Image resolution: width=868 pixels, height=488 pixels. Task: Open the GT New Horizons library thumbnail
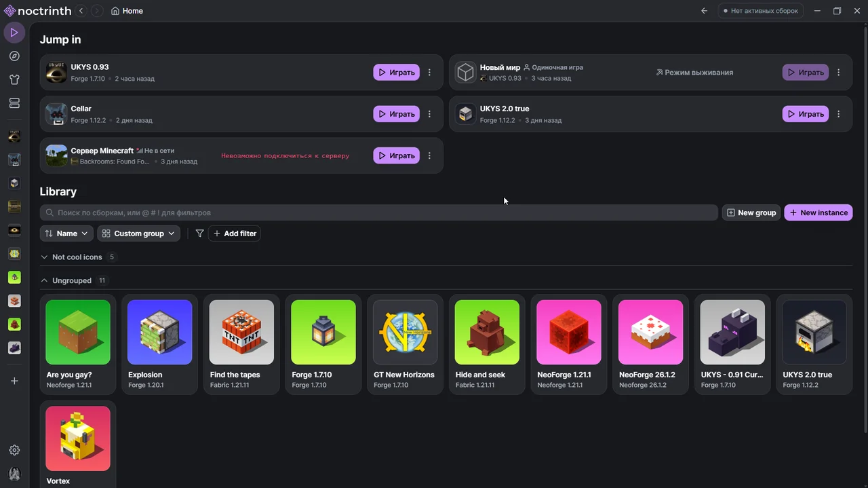(x=406, y=332)
